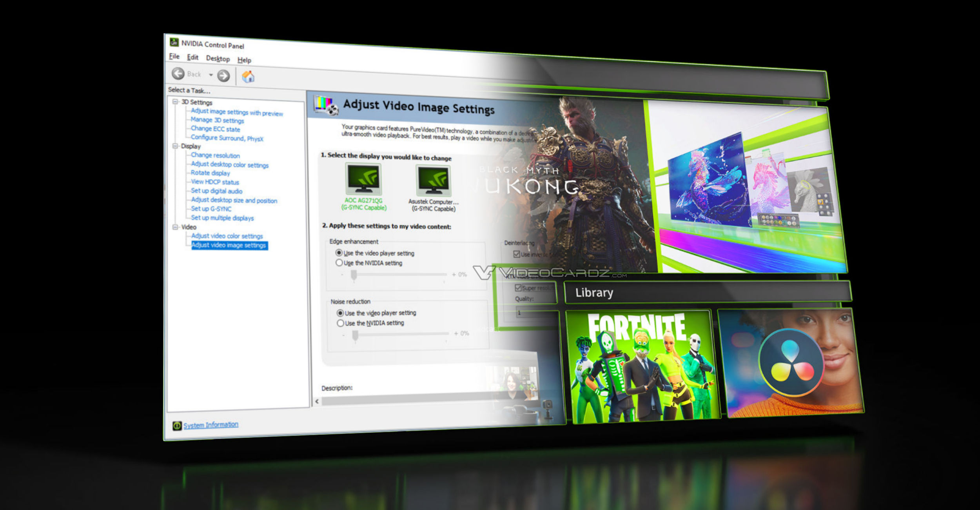Open the Help menu
The height and width of the screenshot is (510, 980).
coord(244,60)
